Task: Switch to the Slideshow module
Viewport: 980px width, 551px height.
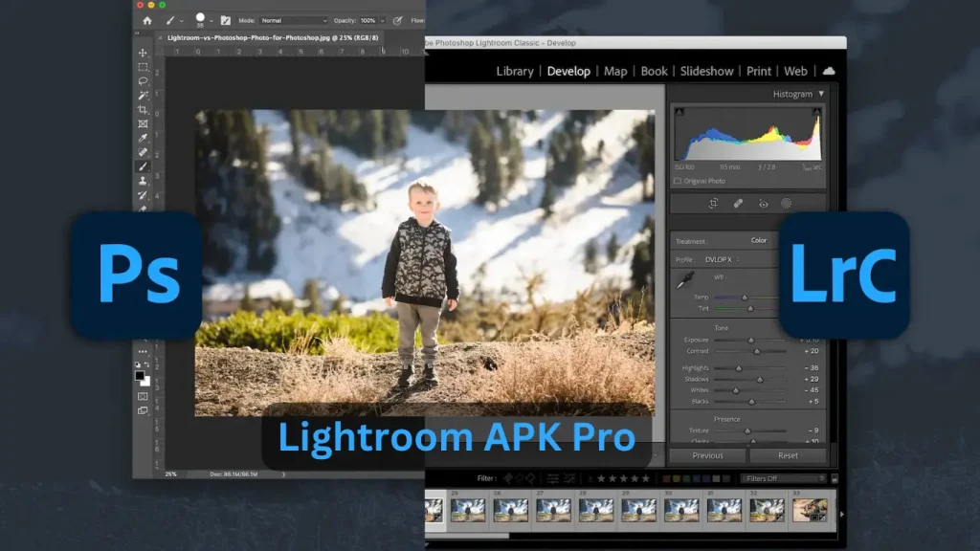Action: point(707,71)
